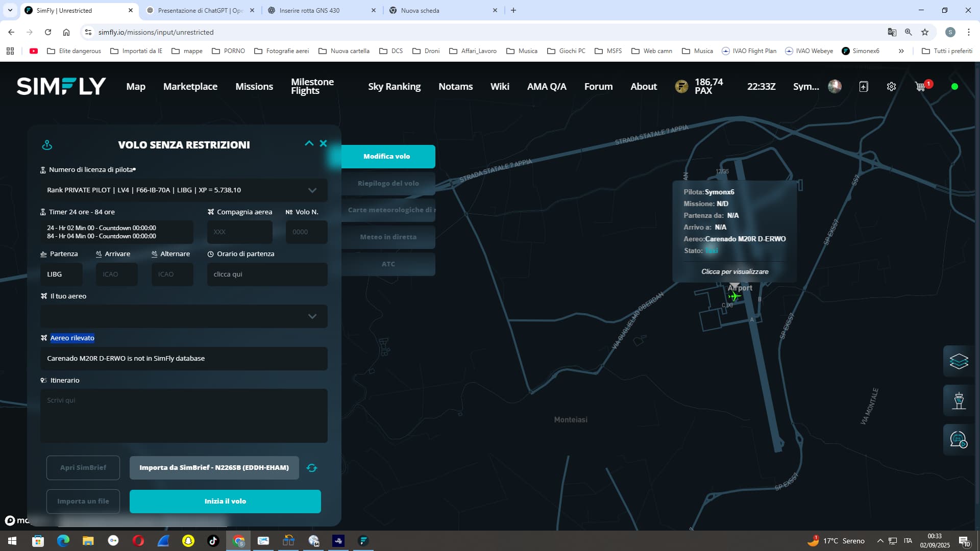
Task: Click the anchor icon in panel header
Action: 47,145
